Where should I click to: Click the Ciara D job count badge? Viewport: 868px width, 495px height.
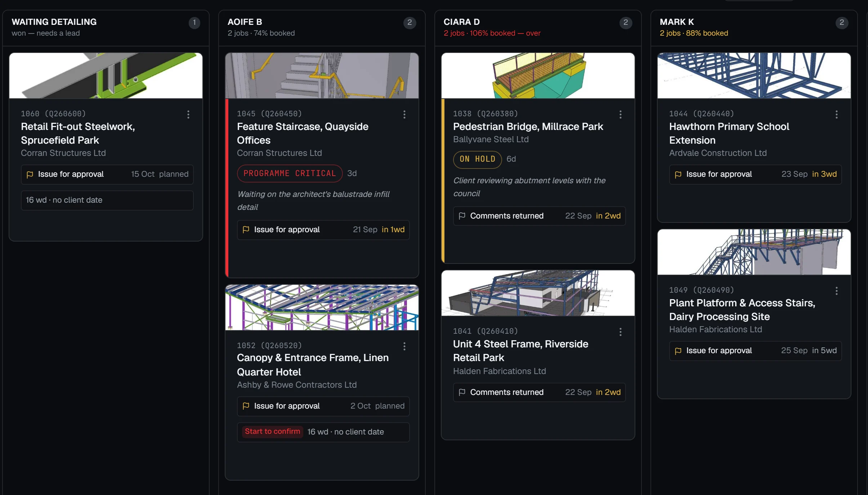pyautogui.click(x=626, y=23)
